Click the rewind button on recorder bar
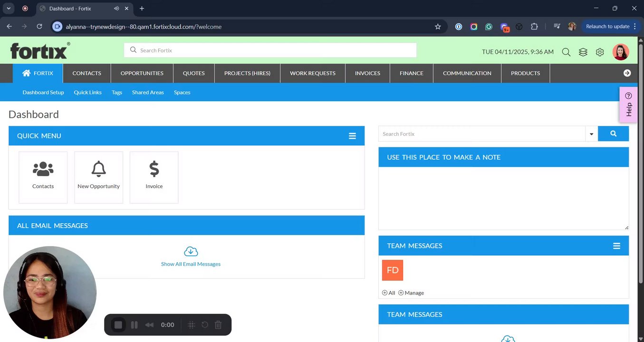Screen dimensions: 644x342 point(149,325)
